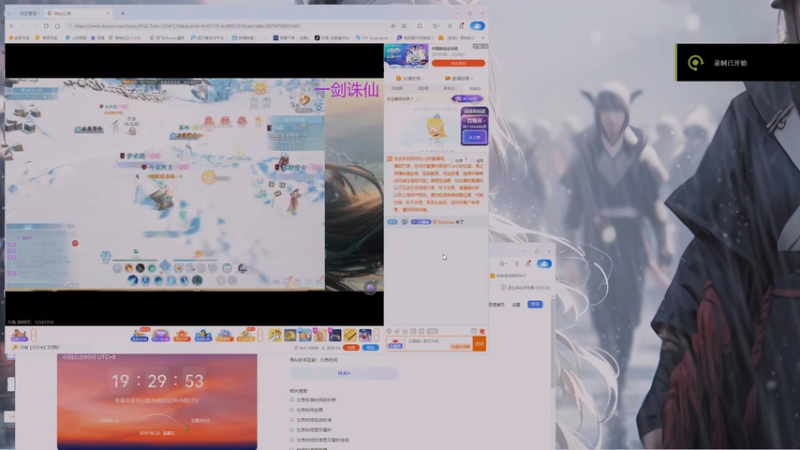Open the live replay link in sidebar
800x450 pixels.
tap(459, 79)
